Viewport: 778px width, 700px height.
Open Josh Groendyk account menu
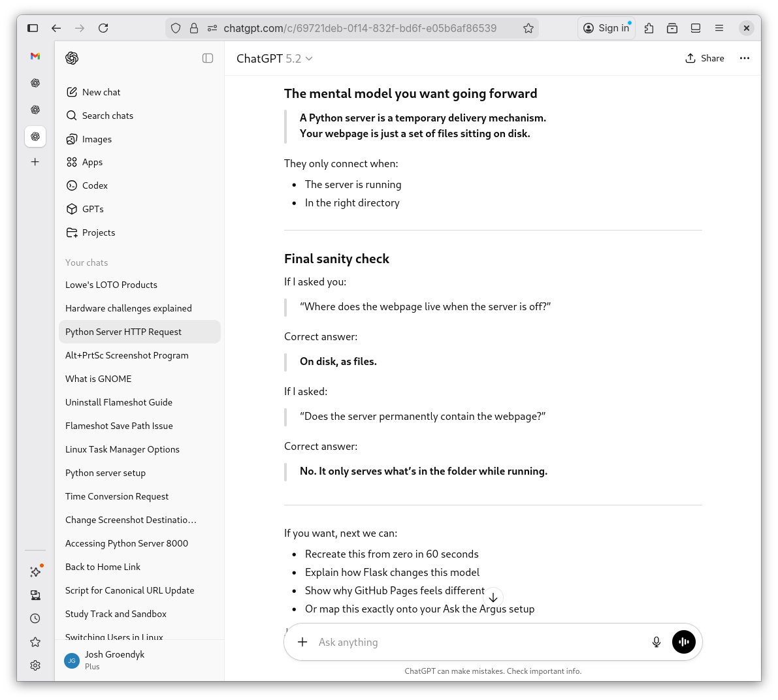tap(114, 660)
